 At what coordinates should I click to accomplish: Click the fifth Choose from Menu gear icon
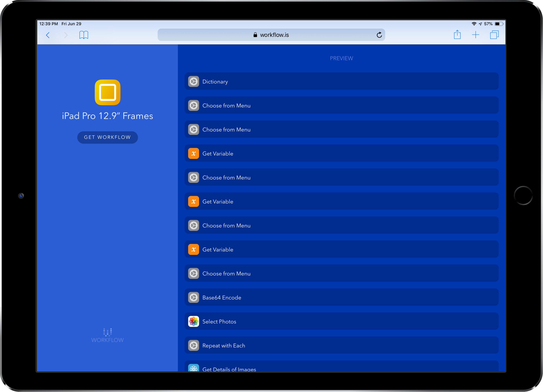pos(193,273)
